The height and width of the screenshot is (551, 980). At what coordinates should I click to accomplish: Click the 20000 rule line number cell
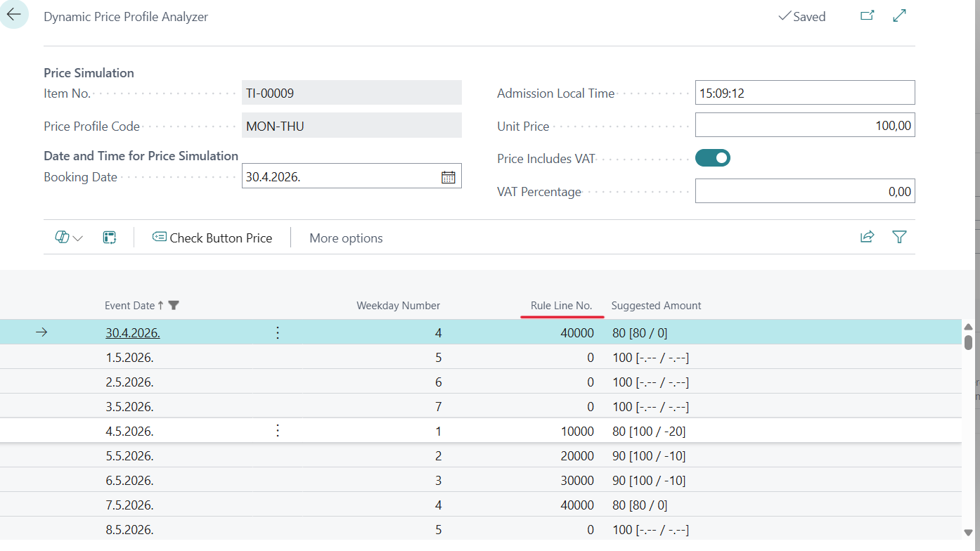(577, 455)
